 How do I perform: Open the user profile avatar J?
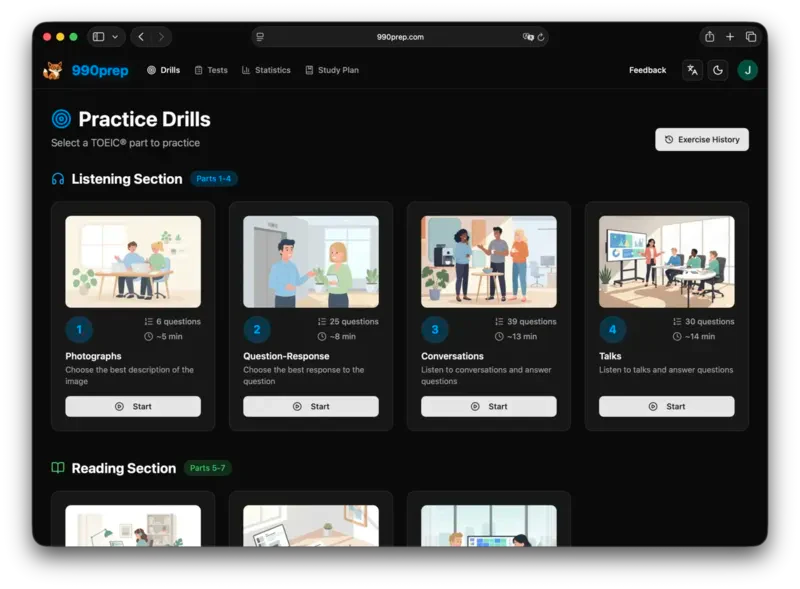coord(747,70)
